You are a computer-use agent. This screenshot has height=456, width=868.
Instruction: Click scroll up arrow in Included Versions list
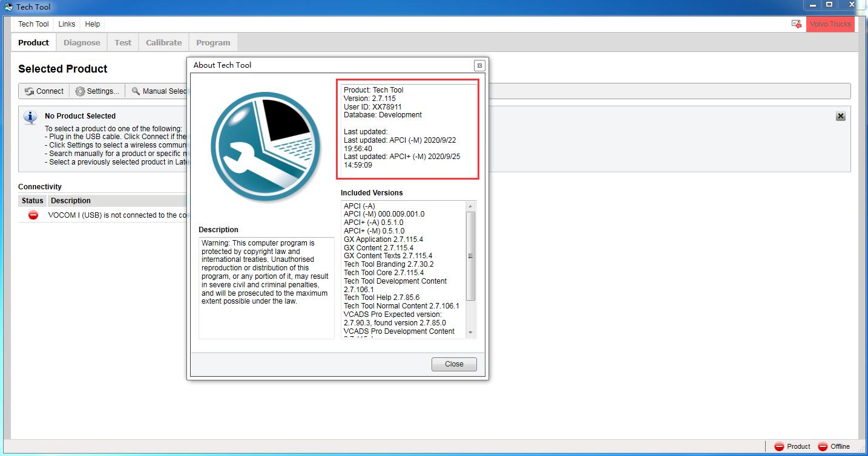(470, 207)
